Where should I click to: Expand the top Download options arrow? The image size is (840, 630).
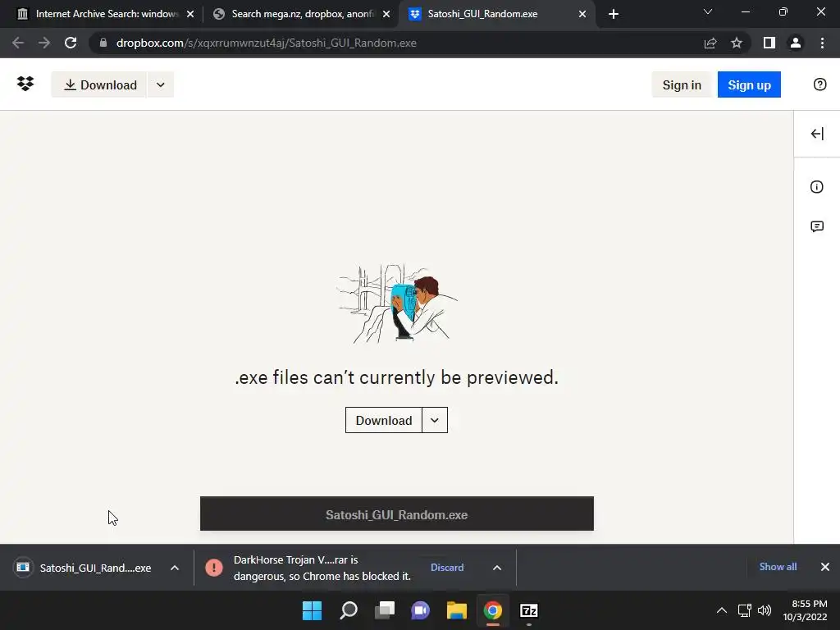(161, 84)
